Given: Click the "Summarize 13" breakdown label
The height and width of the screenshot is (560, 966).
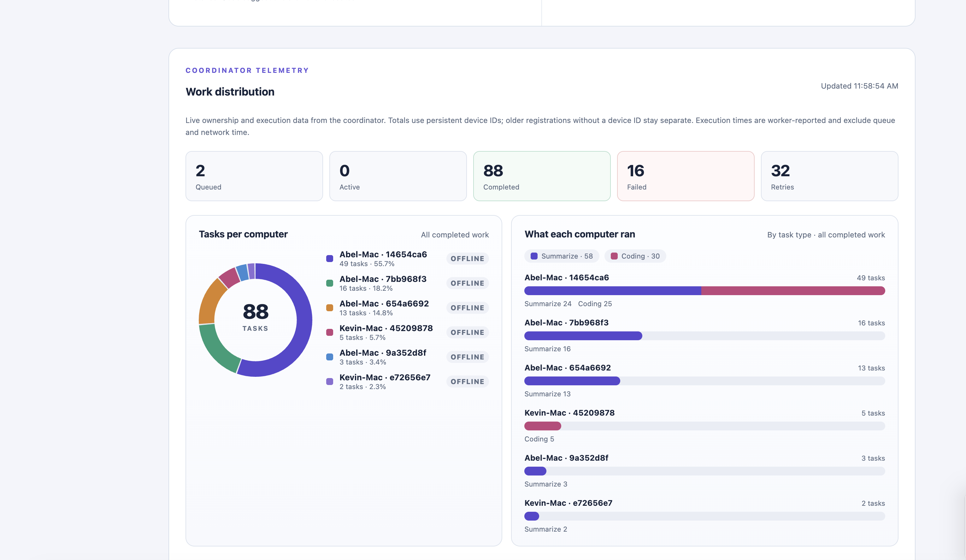Looking at the screenshot, I should (x=547, y=394).
